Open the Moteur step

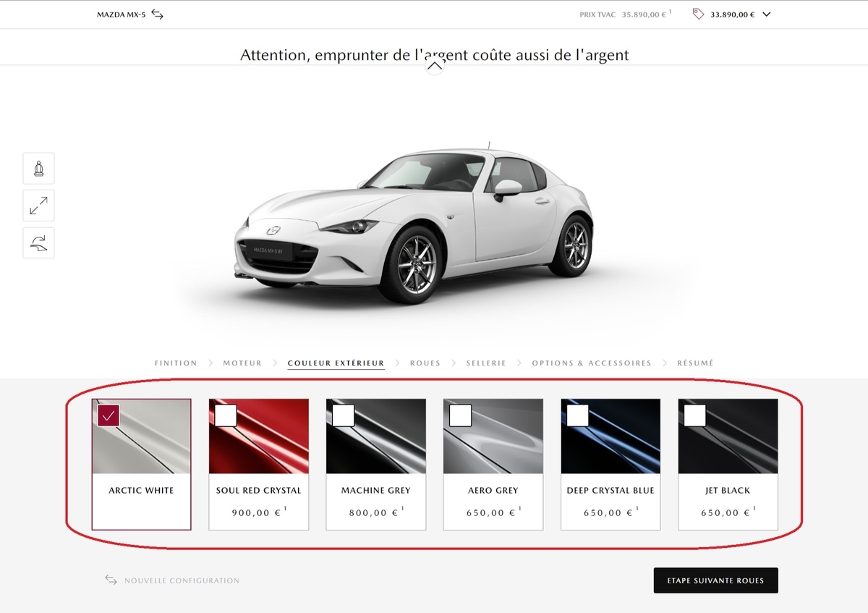pos(242,363)
